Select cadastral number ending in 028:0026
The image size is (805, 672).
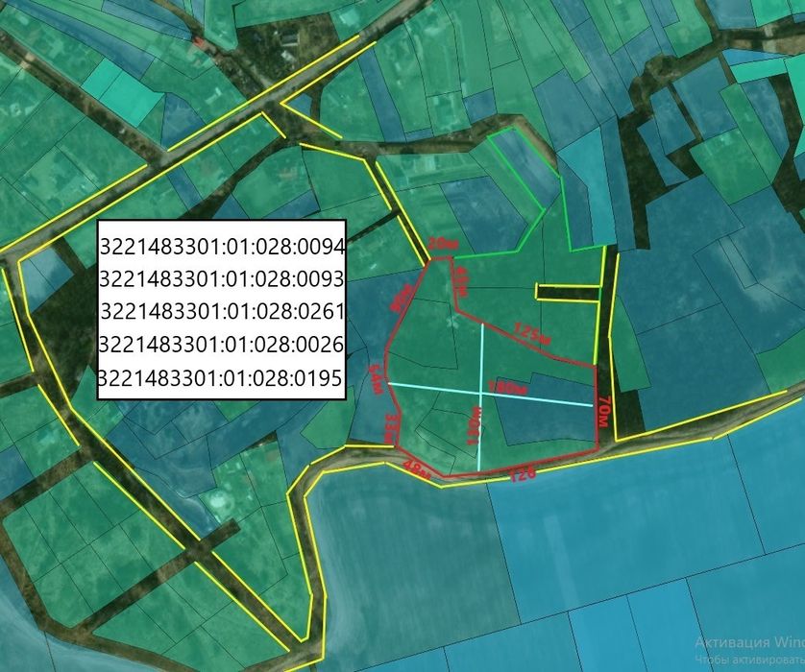coord(221,345)
